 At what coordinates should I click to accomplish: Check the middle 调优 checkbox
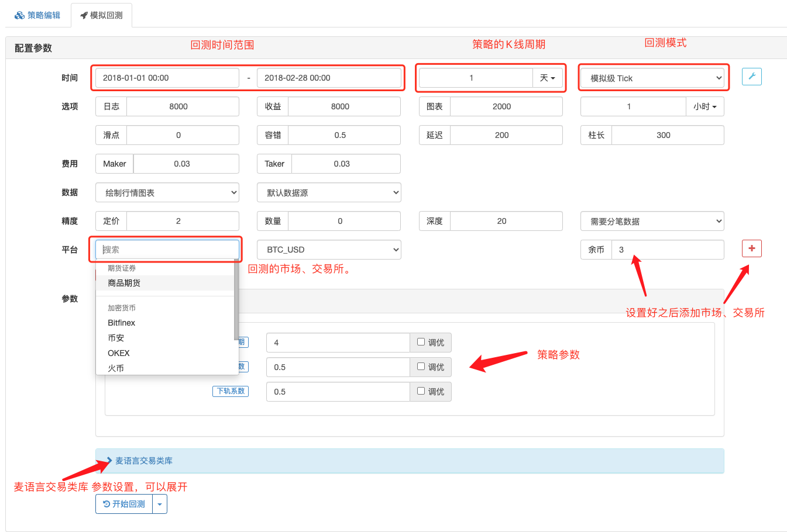tap(421, 367)
